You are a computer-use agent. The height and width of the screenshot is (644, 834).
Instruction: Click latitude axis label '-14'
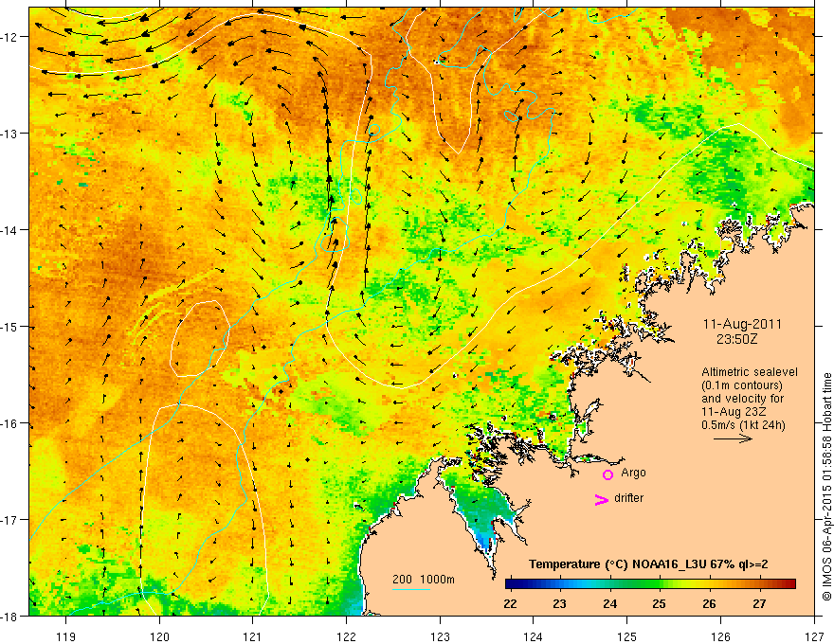[x=9, y=230]
